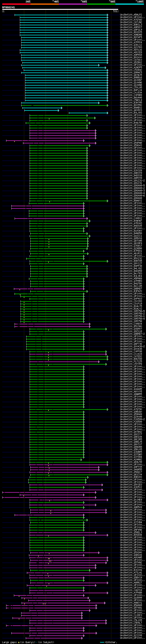146x644 pixels.
Task: Select the UniRef100_B8BB16 label
Action: 131,78
